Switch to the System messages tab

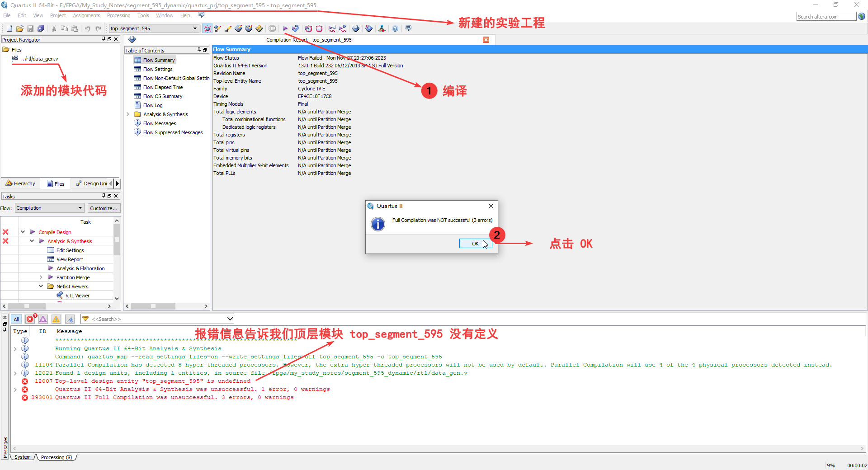coord(23,457)
